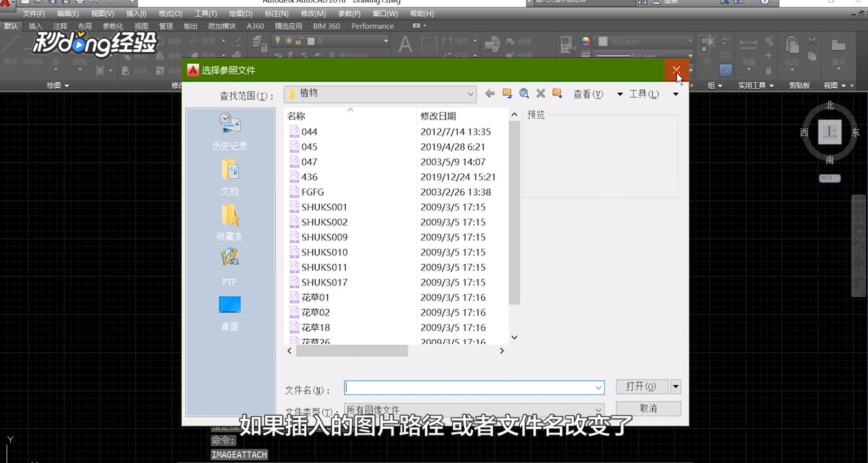868x463 pixels.
Task: Open the History (历史记录) sidebar location
Action: (230, 132)
